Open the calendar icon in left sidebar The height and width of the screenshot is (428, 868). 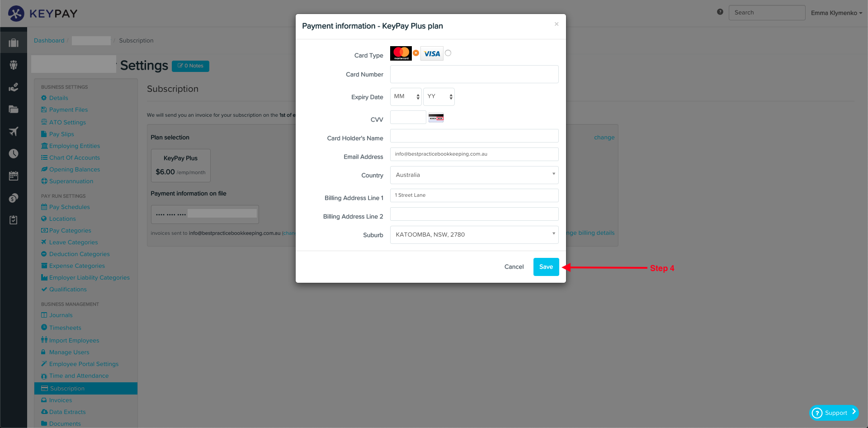coord(14,176)
